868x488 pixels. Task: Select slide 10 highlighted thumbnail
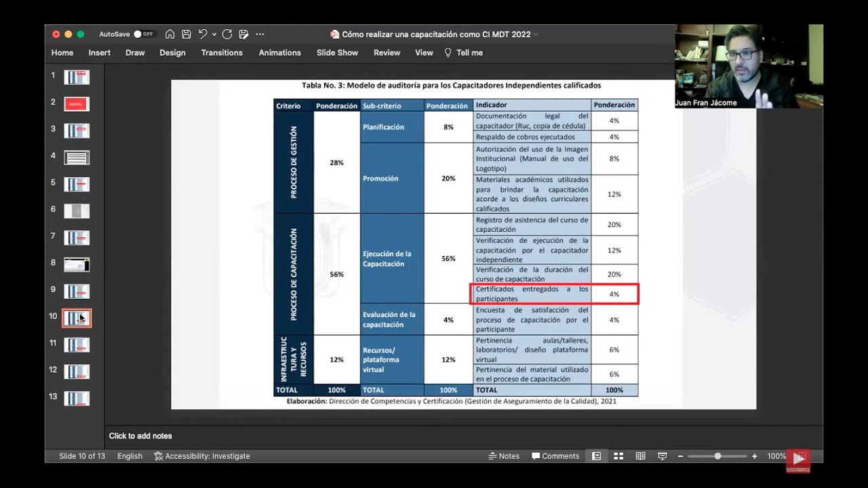point(77,318)
